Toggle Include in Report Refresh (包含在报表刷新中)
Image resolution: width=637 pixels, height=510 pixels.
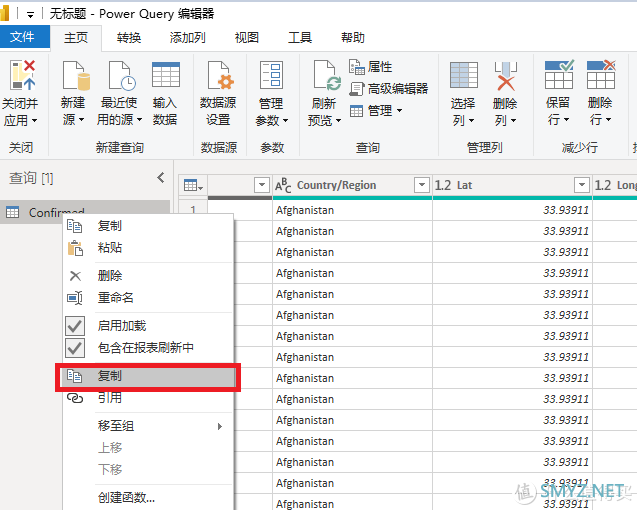click(x=75, y=348)
